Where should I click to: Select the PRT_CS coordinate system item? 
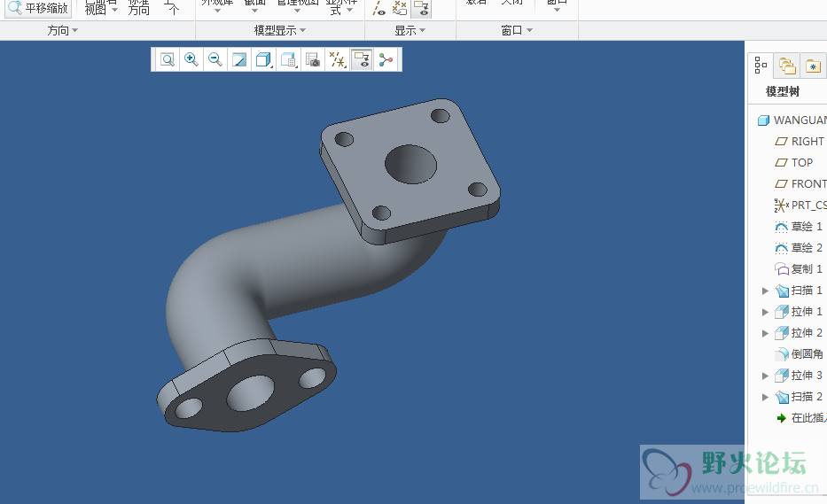pos(800,205)
